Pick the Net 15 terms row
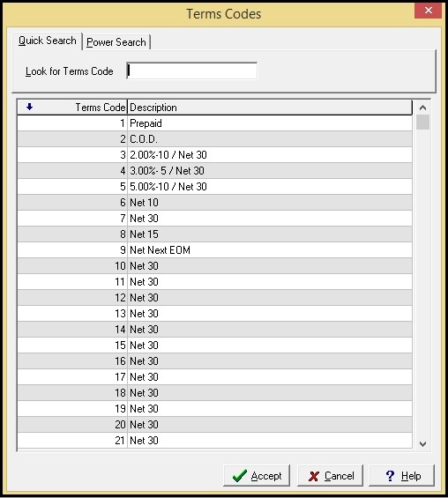448x498 pixels. pyautogui.click(x=215, y=234)
